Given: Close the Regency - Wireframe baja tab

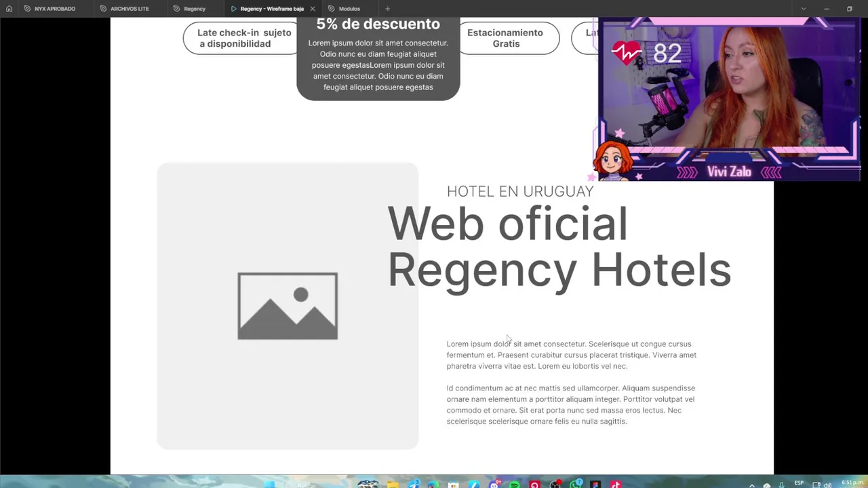Looking at the screenshot, I should pyautogui.click(x=313, y=9).
